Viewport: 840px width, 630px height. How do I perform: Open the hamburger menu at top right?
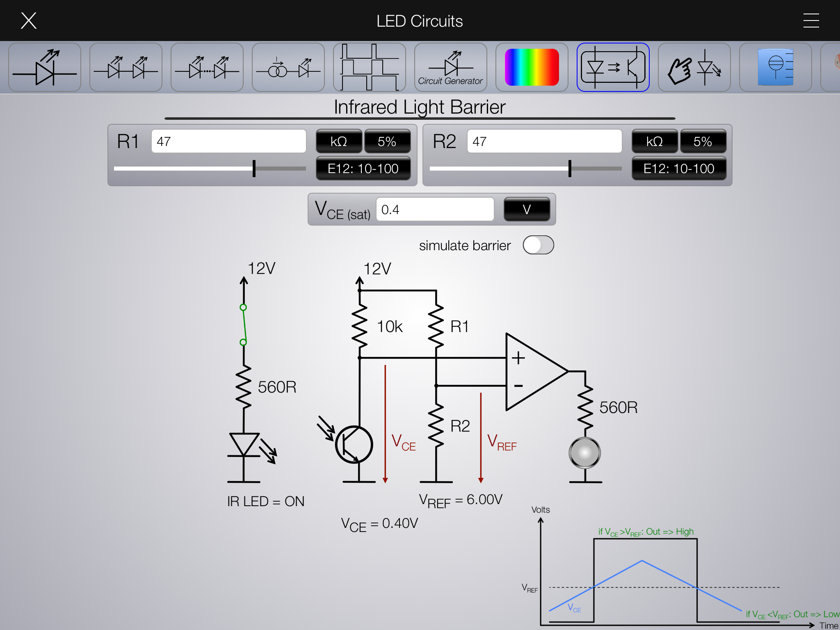(811, 21)
